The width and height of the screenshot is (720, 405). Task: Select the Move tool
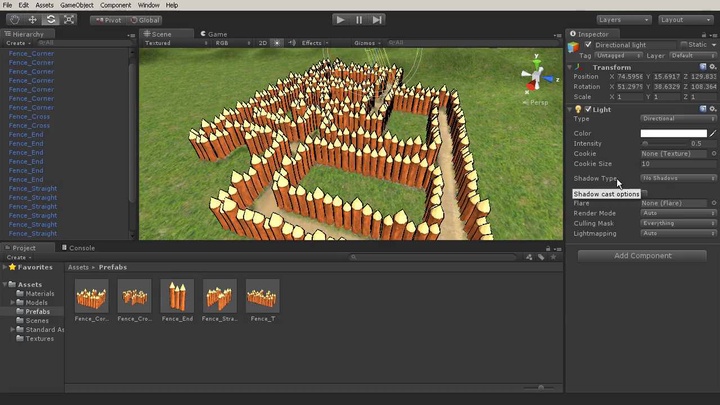32,19
